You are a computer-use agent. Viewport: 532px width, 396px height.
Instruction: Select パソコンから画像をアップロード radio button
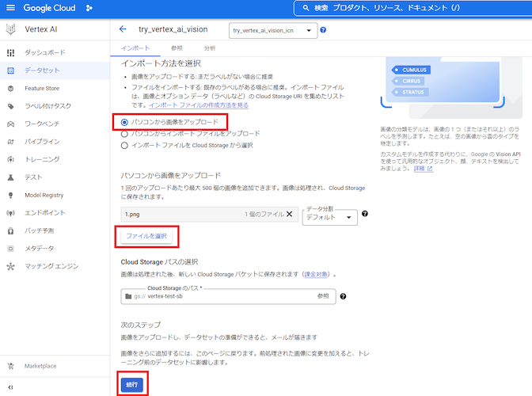[x=124, y=122]
